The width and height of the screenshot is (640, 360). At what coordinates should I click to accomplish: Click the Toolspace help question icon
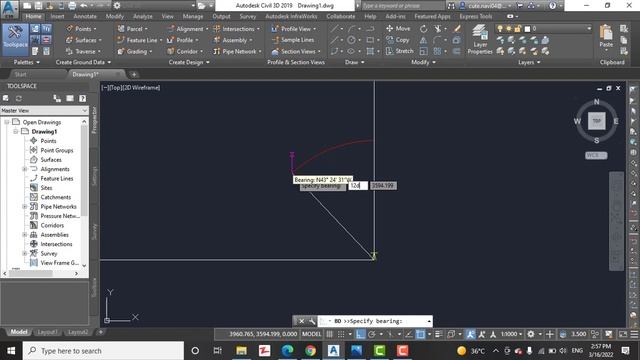coord(82,98)
